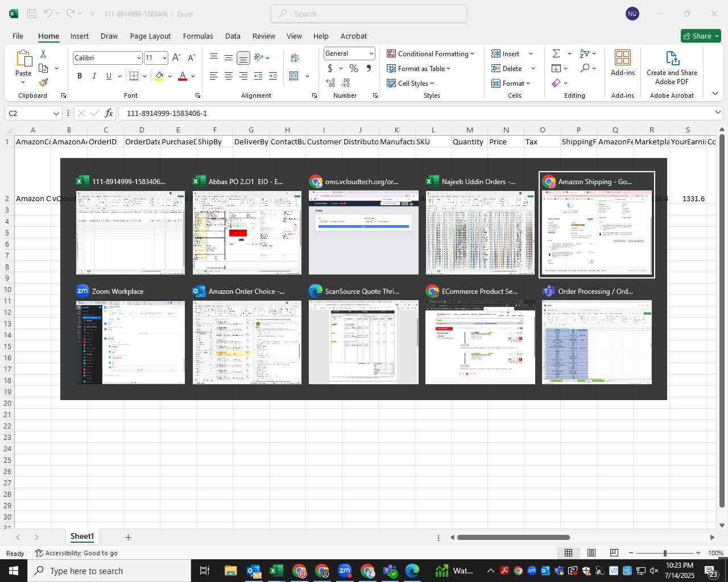The width and height of the screenshot is (728, 582).
Task: Toggle Bottom Align in the Alignment group
Action: coord(243,57)
